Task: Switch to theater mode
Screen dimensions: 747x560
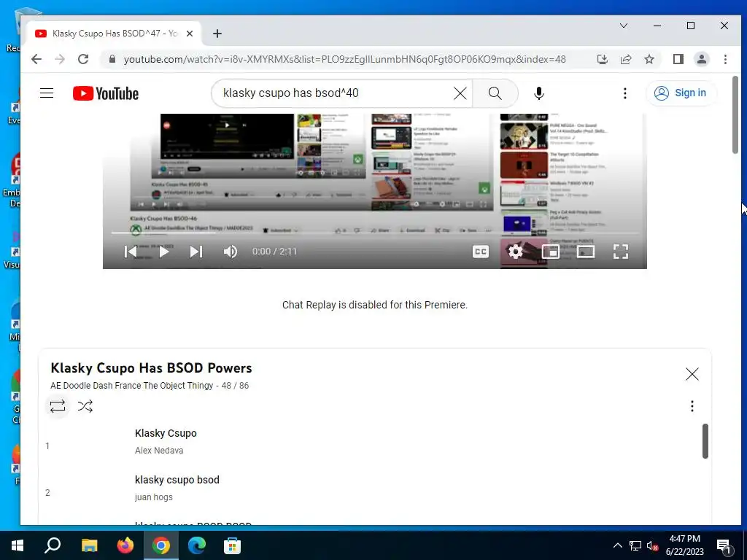Action: 586,252
